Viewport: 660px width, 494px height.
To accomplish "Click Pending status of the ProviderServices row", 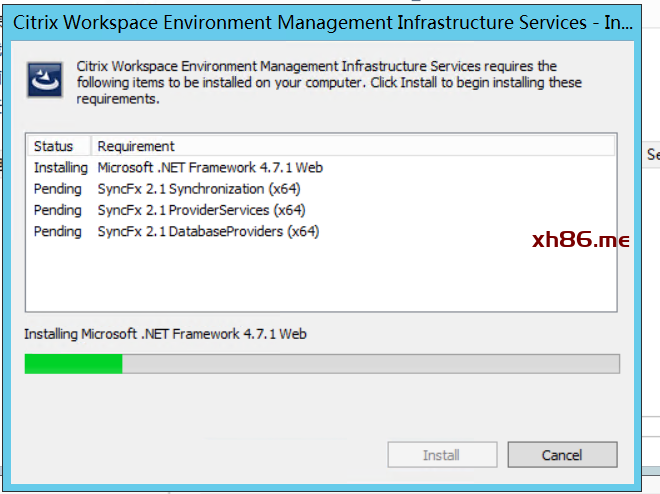I will click(x=58, y=210).
